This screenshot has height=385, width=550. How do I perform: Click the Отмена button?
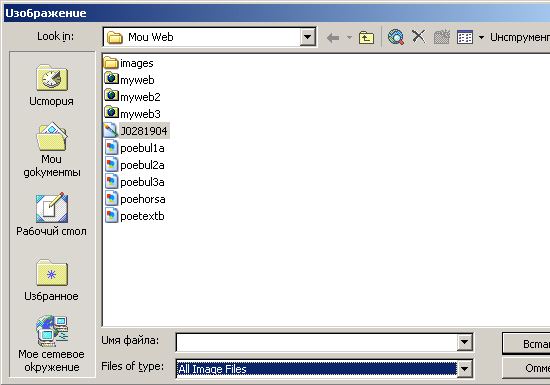pyautogui.click(x=526, y=368)
